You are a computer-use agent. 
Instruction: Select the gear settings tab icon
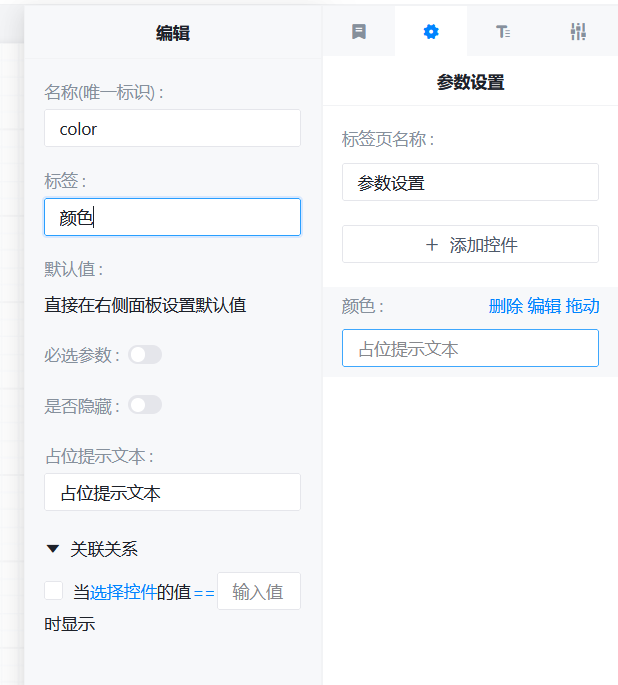(x=431, y=31)
